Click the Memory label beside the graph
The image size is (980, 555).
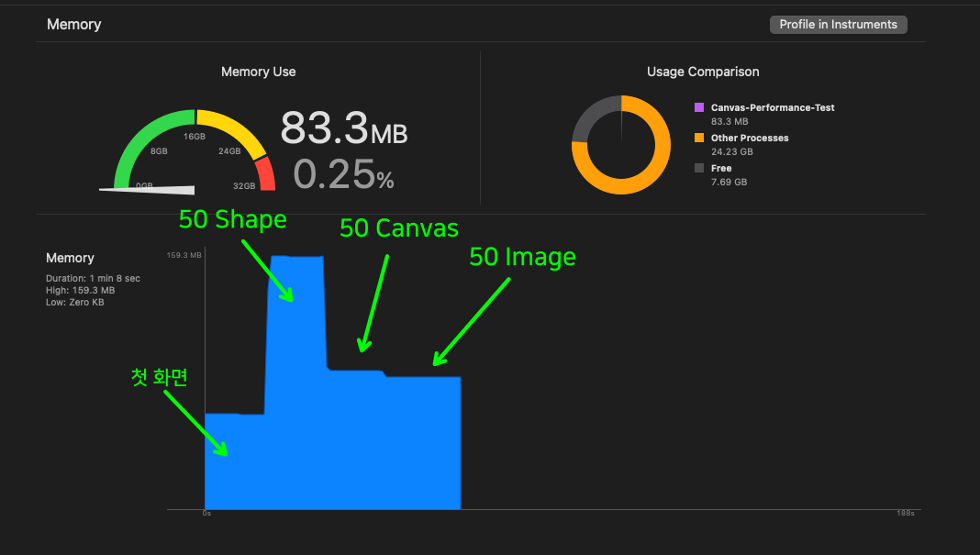tap(70, 258)
